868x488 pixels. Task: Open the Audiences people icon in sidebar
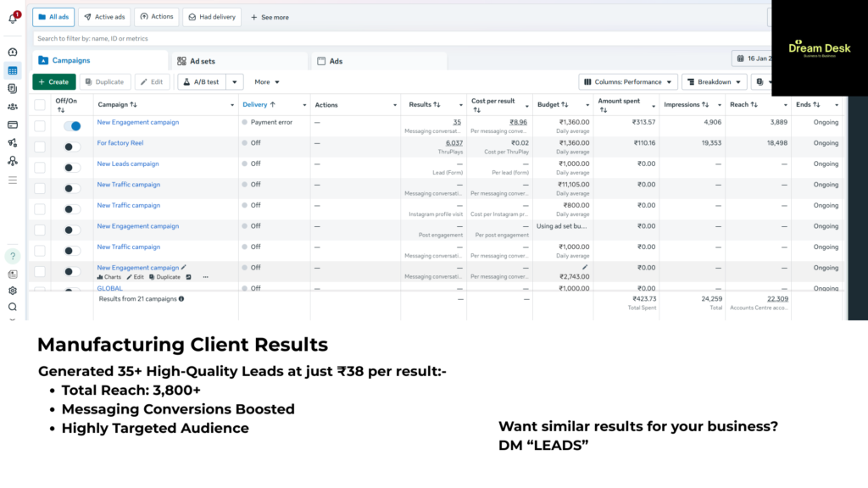click(x=13, y=107)
